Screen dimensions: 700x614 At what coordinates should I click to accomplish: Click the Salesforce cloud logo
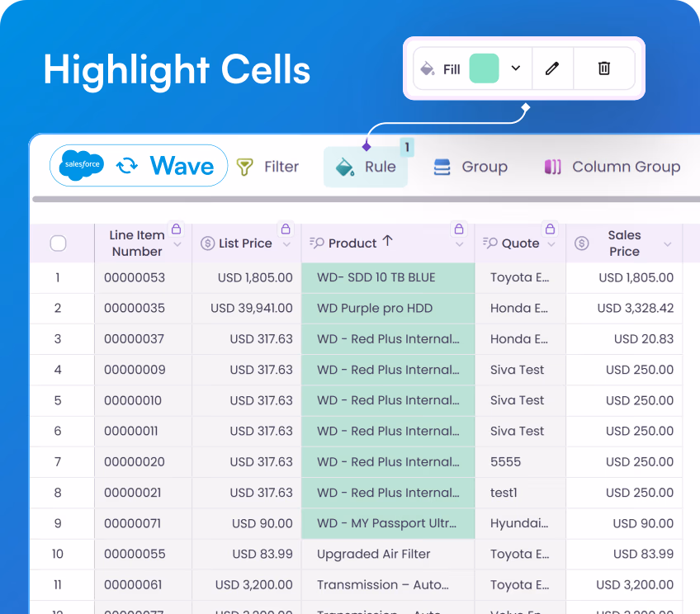tap(82, 165)
